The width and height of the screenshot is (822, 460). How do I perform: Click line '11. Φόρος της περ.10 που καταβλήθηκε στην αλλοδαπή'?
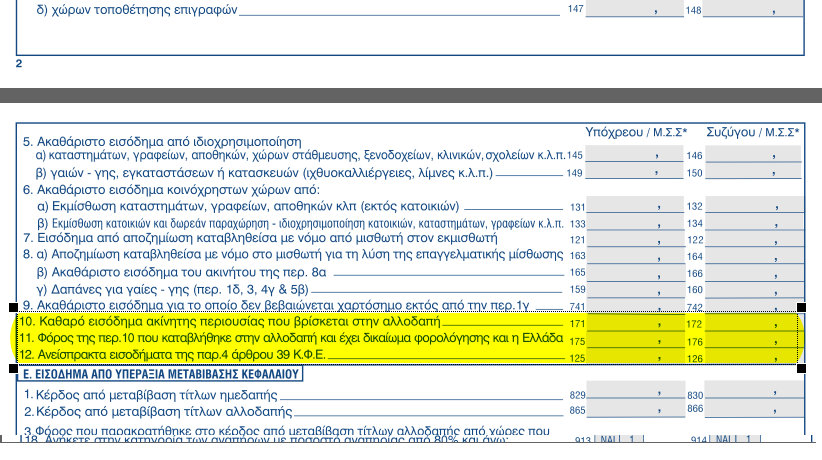[x=291, y=338]
